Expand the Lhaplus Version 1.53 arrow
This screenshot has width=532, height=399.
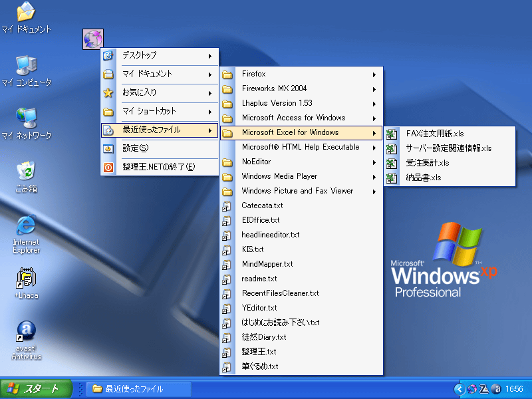374,104
